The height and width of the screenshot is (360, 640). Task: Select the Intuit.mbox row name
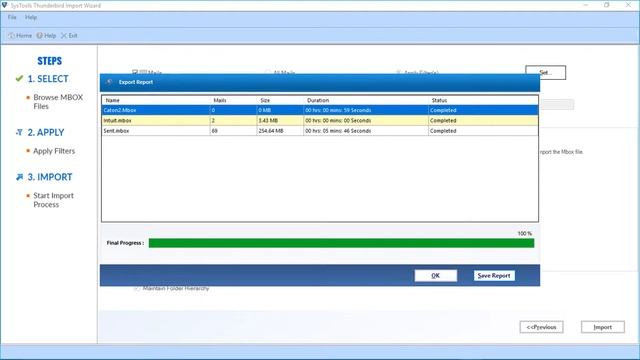tap(117, 120)
